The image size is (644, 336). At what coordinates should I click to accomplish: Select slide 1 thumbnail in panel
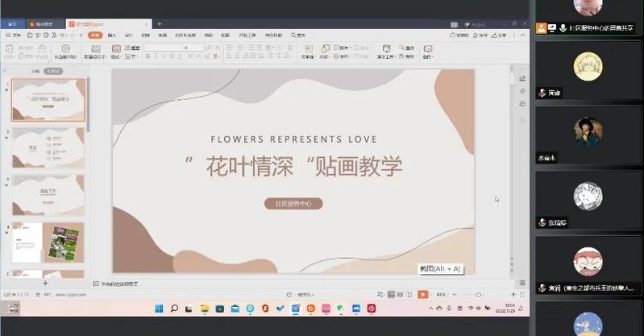pyautogui.click(x=48, y=100)
